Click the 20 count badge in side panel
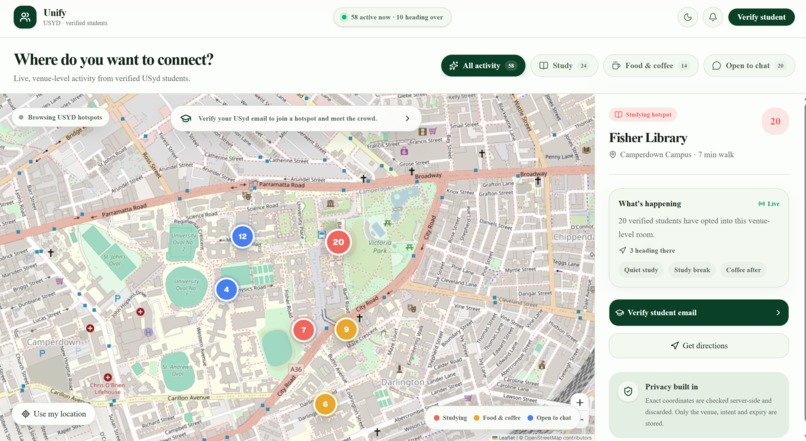 [x=775, y=121]
